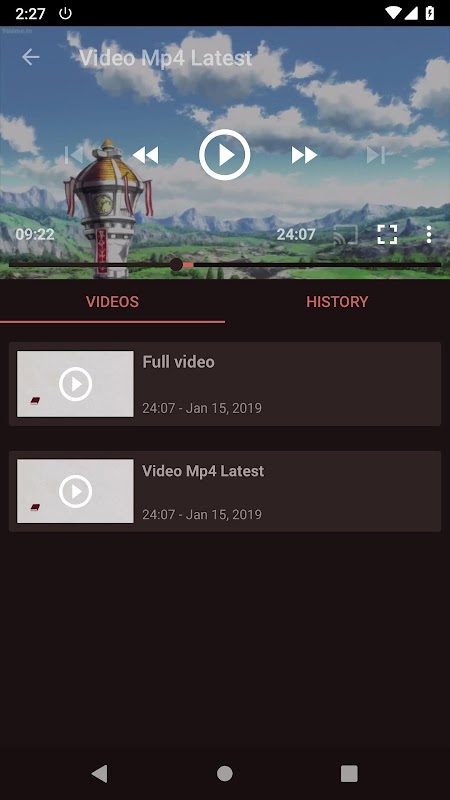This screenshot has height=800, width=450.
Task: Skip to the previous video
Action: (x=74, y=155)
